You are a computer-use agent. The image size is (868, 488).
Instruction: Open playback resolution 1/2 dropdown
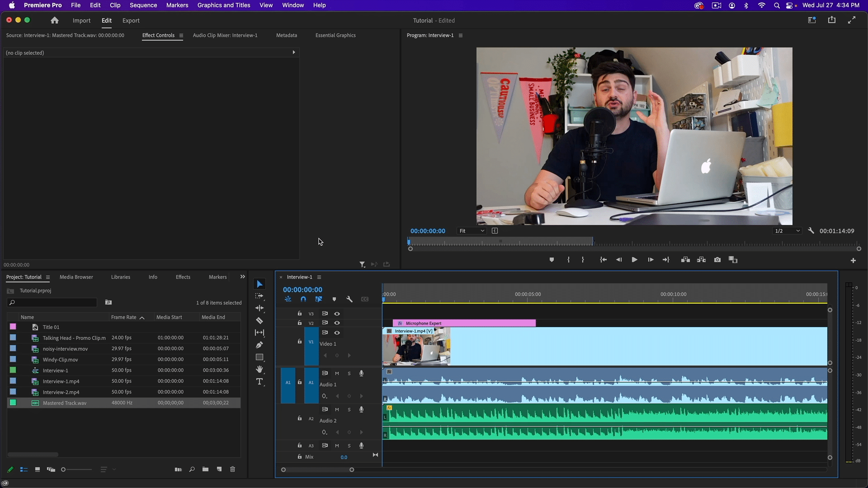[787, 231]
